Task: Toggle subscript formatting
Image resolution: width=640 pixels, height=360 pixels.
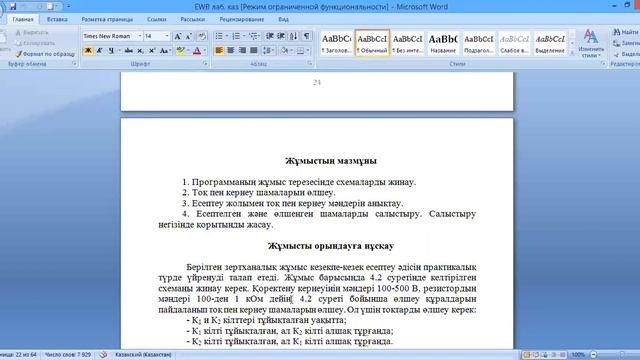Action: (x=140, y=51)
